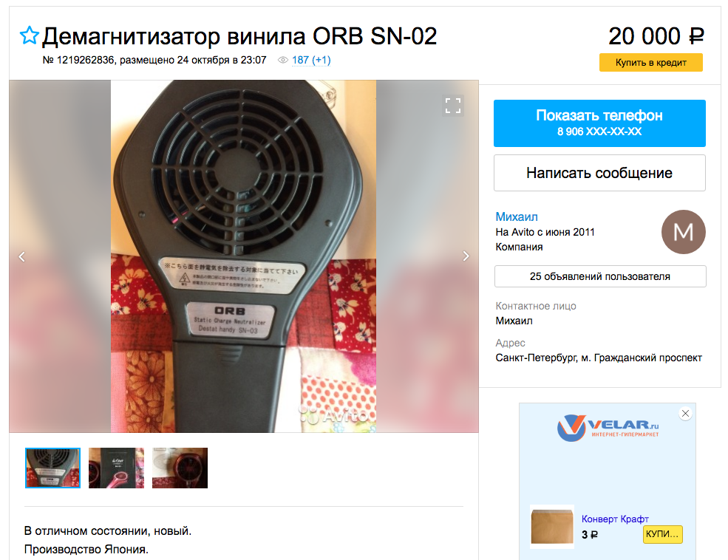View 25 объявлений пользователя

pyautogui.click(x=600, y=276)
